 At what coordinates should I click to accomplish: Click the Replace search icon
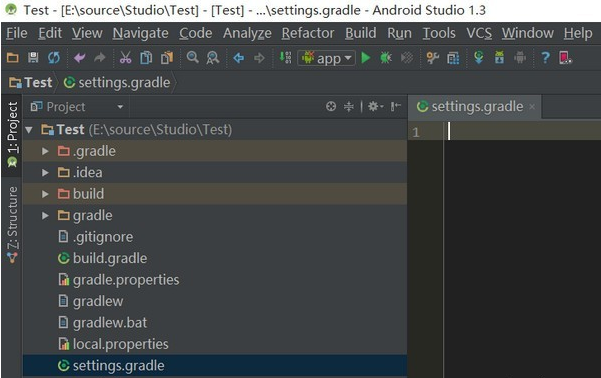click(213, 58)
